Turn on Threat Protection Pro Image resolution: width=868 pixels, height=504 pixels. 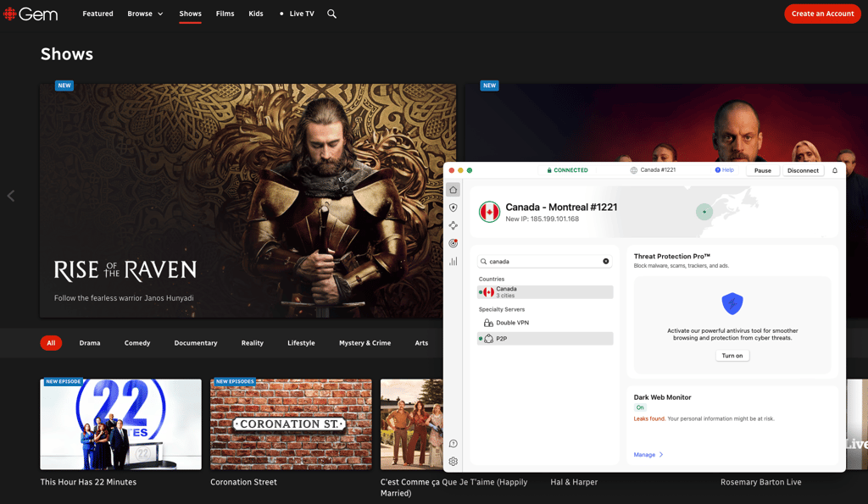(732, 356)
